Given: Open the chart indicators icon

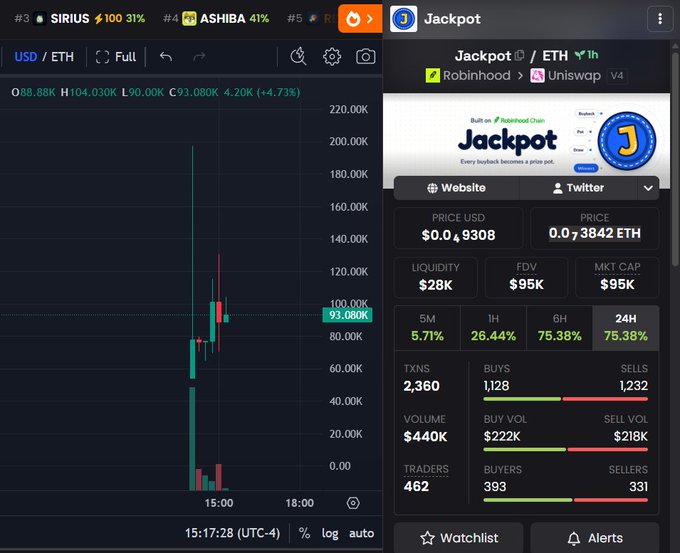Looking at the screenshot, I should [298, 56].
